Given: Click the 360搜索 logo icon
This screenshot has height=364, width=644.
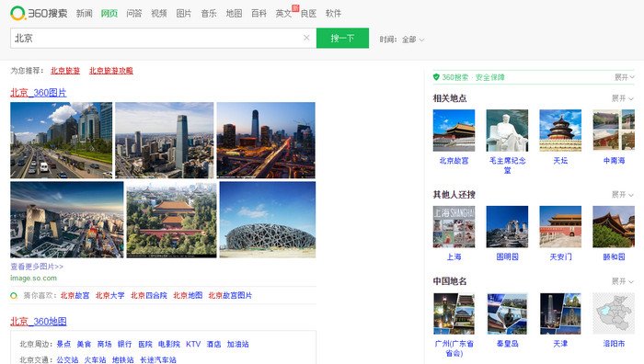Looking at the screenshot, I should (17, 13).
